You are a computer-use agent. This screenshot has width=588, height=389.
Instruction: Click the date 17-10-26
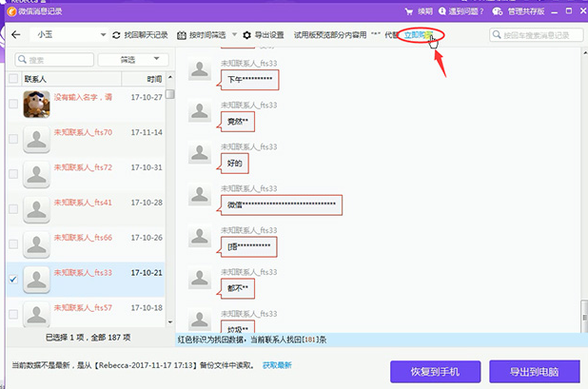pos(147,238)
